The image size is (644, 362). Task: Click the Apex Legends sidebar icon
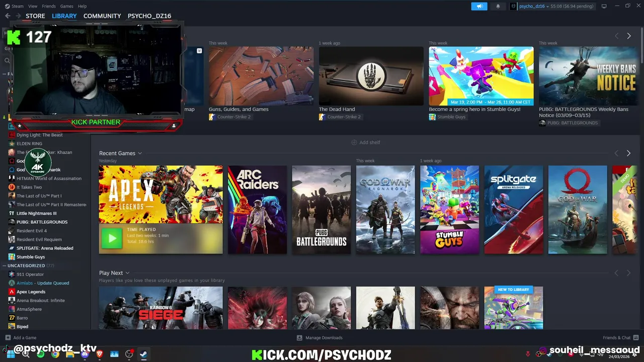12,292
